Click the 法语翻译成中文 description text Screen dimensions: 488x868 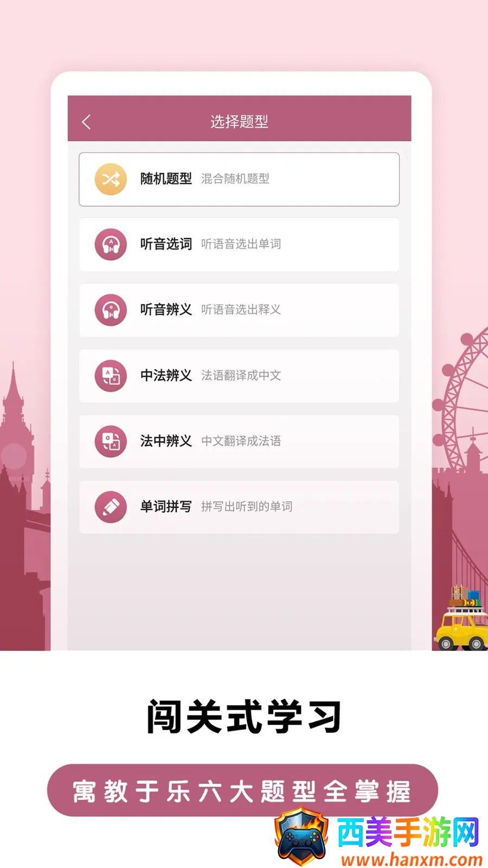[241, 375]
